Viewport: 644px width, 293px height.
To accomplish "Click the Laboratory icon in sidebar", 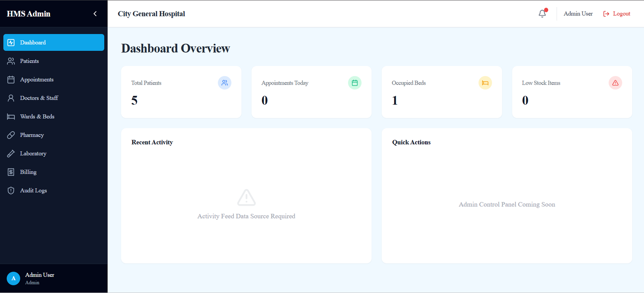I will point(11,153).
